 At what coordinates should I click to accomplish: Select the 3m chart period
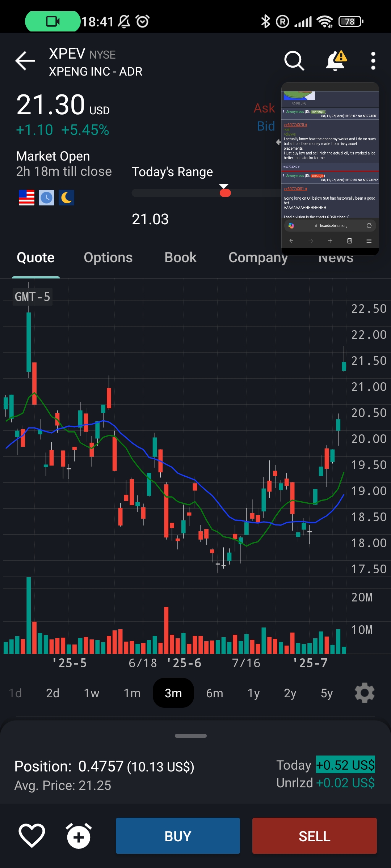coord(173,693)
